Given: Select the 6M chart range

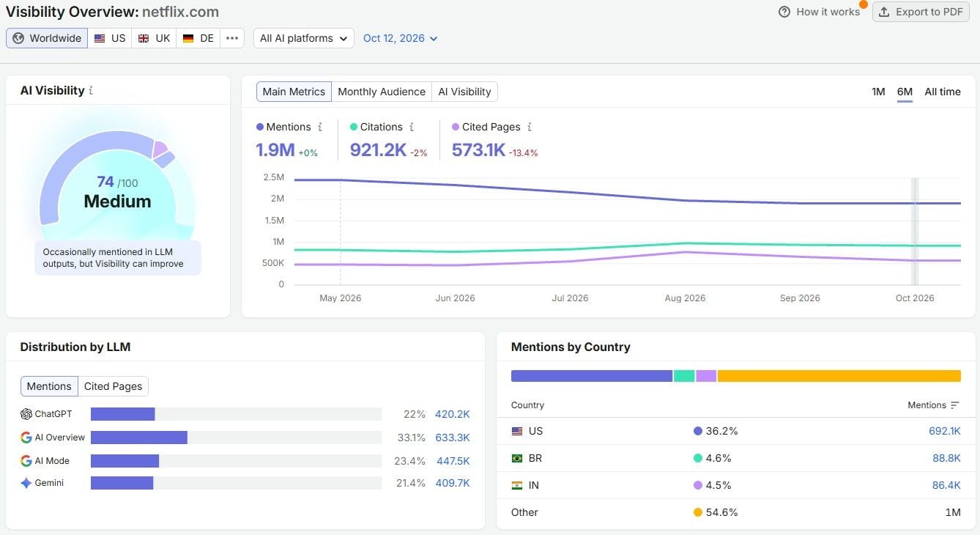Looking at the screenshot, I should pyautogui.click(x=905, y=92).
